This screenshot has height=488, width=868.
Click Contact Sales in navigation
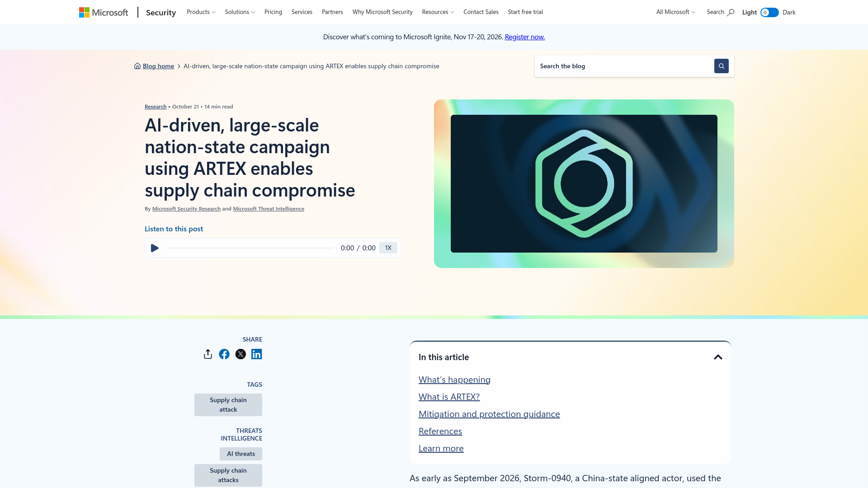[481, 12]
